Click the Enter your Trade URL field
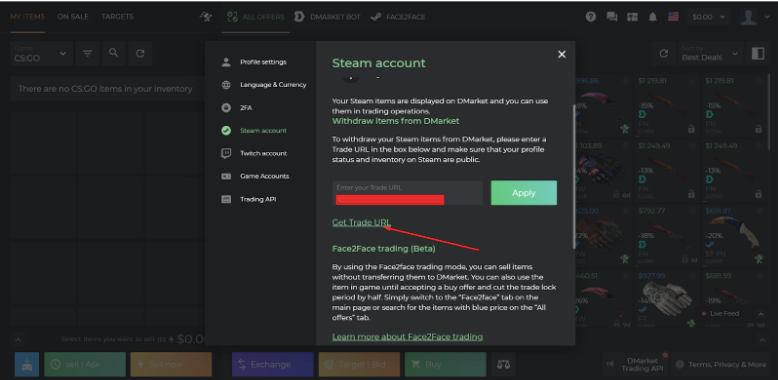 click(407, 193)
